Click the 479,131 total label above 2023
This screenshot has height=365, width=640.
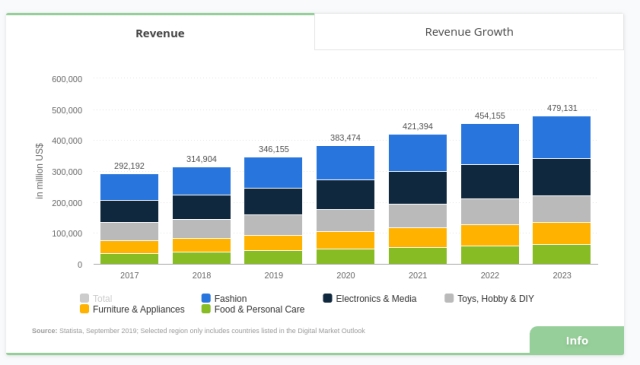pyautogui.click(x=562, y=108)
